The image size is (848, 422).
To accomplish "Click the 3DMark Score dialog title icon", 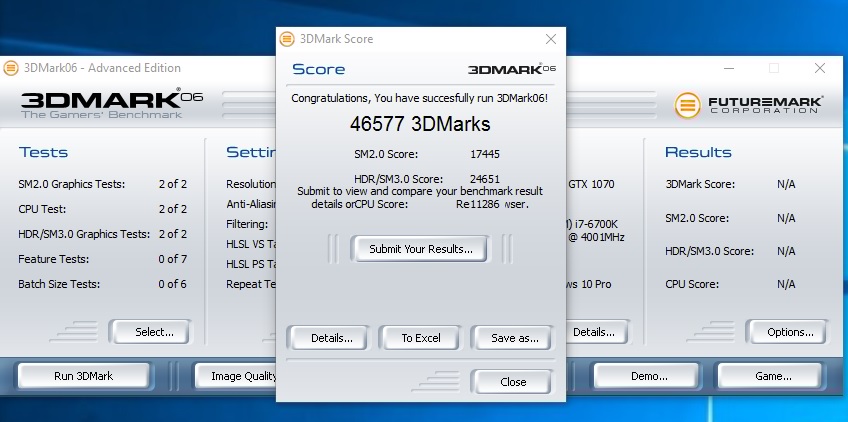I will pyautogui.click(x=287, y=39).
